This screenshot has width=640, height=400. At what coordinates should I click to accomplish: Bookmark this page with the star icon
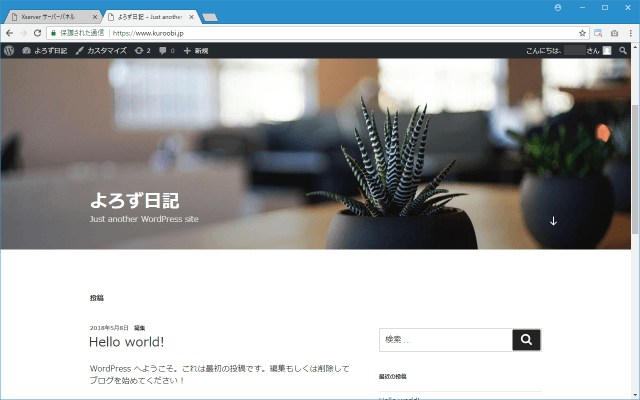582,33
